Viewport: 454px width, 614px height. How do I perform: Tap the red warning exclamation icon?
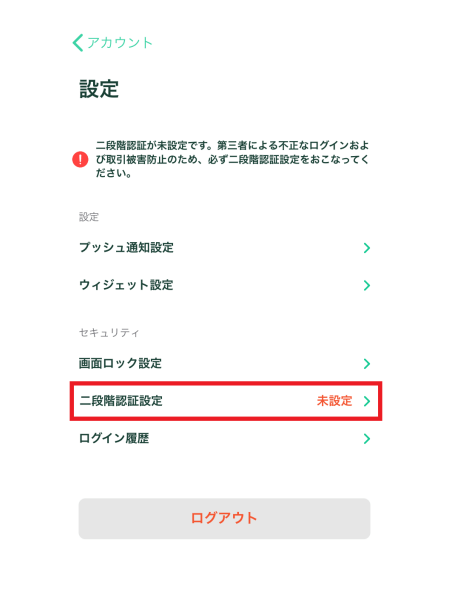(80, 159)
